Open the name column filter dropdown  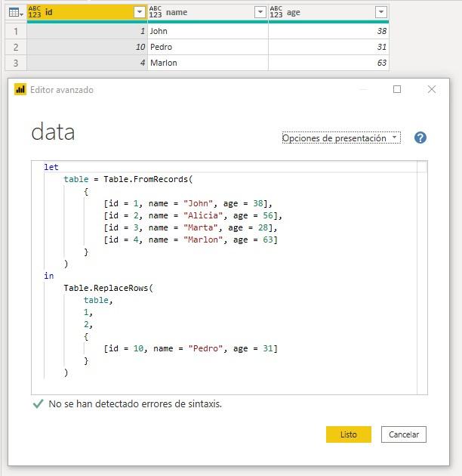pos(260,12)
